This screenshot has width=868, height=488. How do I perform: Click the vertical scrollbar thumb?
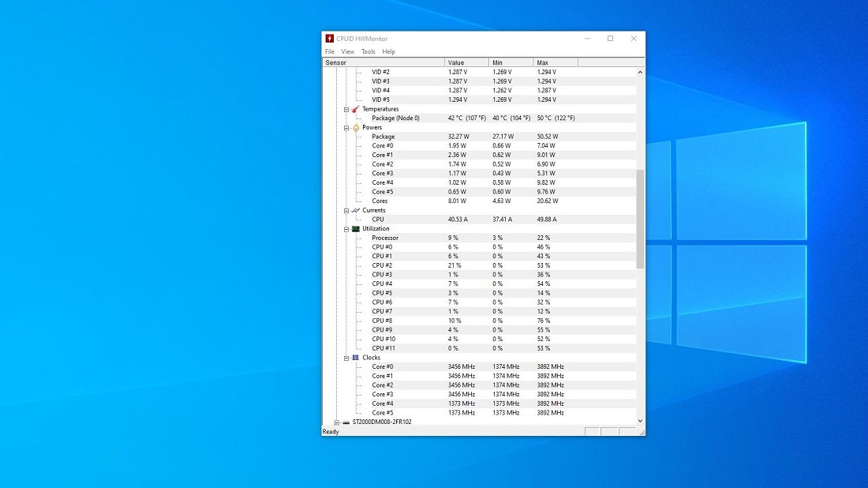click(x=640, y=220)
